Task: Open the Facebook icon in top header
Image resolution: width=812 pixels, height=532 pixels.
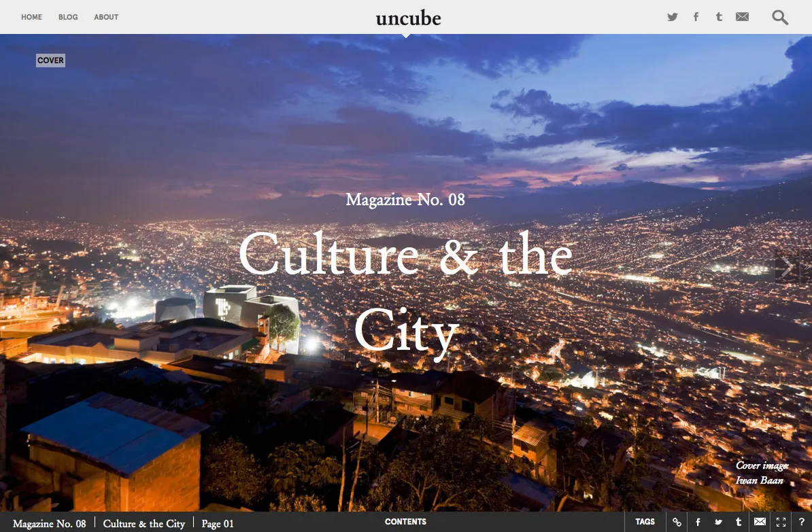Action: tap(696, 17)
